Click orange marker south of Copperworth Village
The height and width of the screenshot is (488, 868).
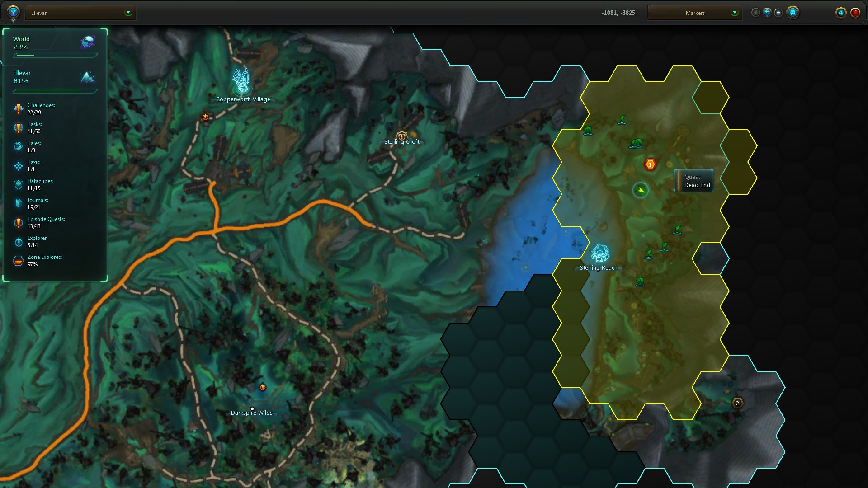205,117
